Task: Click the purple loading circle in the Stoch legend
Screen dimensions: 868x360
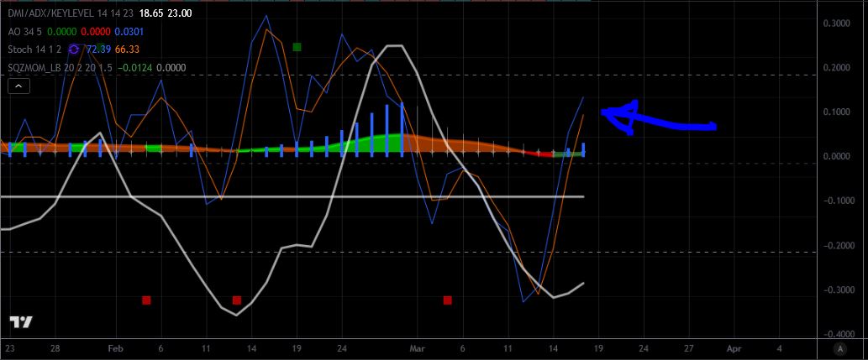Action: [x=74, y=50]
